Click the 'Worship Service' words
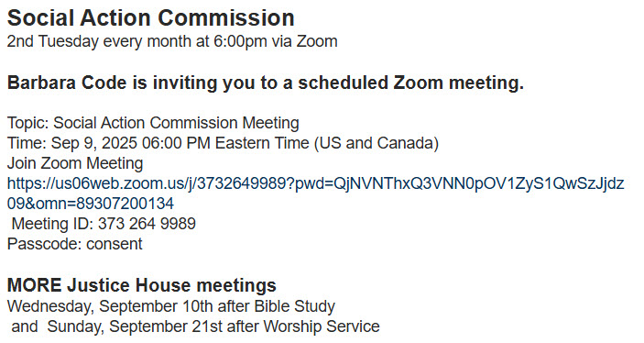The width and height of the screenshot is (644, 343). pos(322,326)
